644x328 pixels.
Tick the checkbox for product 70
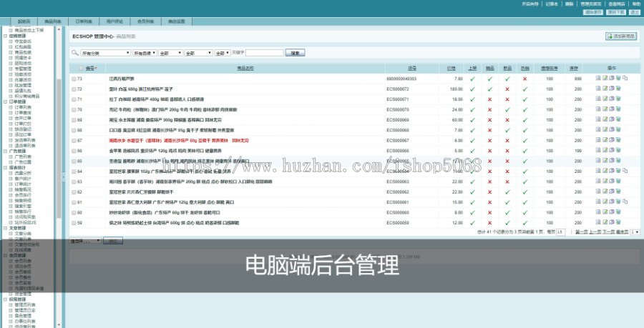click(74, 110)
